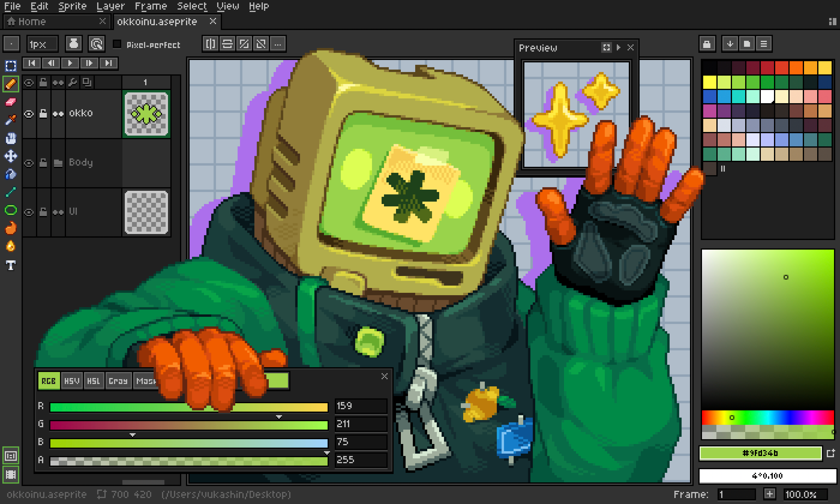
Task: Select the rectangular marquee tool
Action: pyautogui.click(x=11, y=66)
